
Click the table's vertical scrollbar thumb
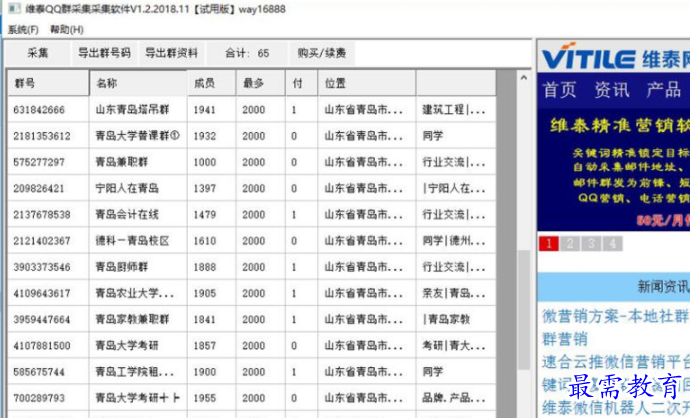tap(524, 310)
